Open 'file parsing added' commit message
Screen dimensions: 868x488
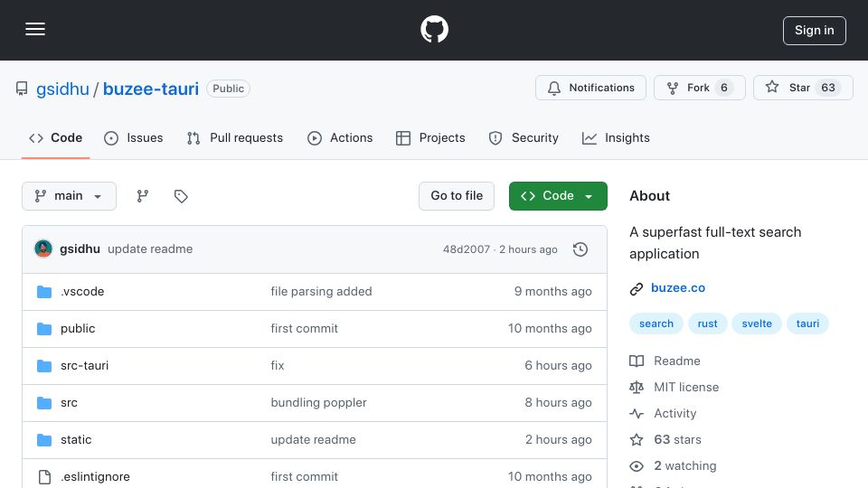tap(321, 292)
